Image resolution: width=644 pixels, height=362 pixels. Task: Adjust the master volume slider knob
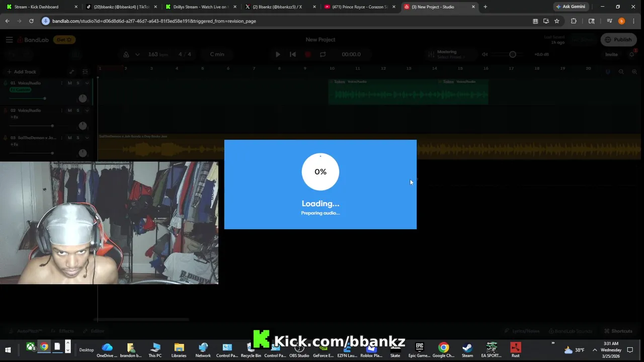(512, 54)
